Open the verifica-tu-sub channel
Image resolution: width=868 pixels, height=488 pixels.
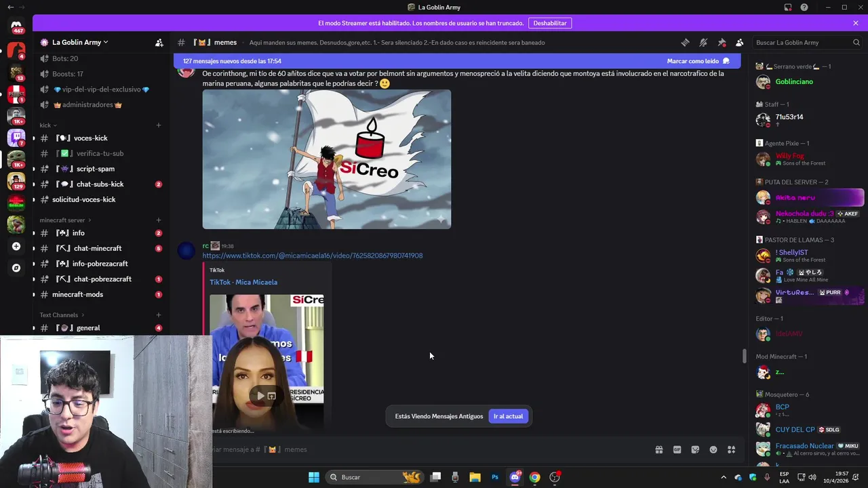[x=100, y=153]
